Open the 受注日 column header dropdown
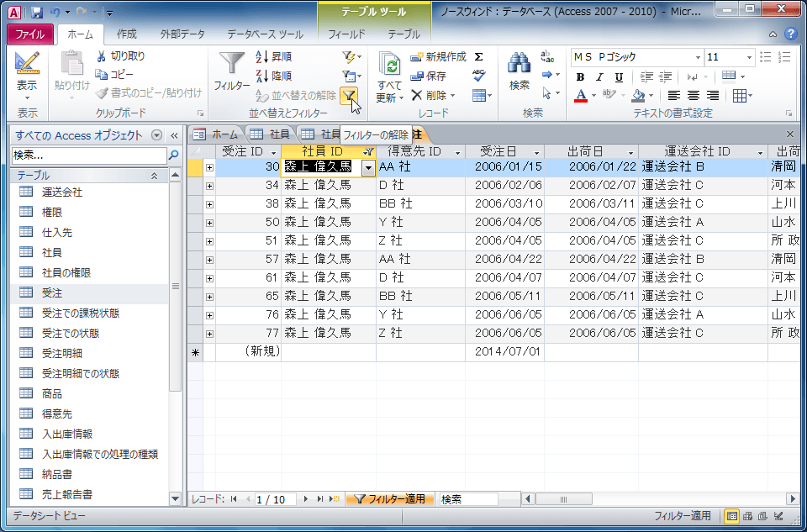The width and height of the screenshot is (807, 532). [536, 153]
